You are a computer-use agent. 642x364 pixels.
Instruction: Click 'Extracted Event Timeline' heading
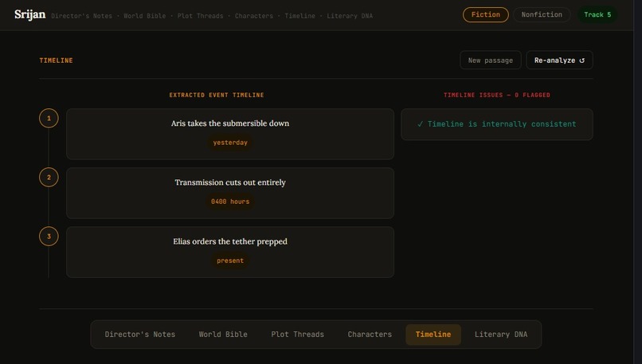click(x=217, y=95)
